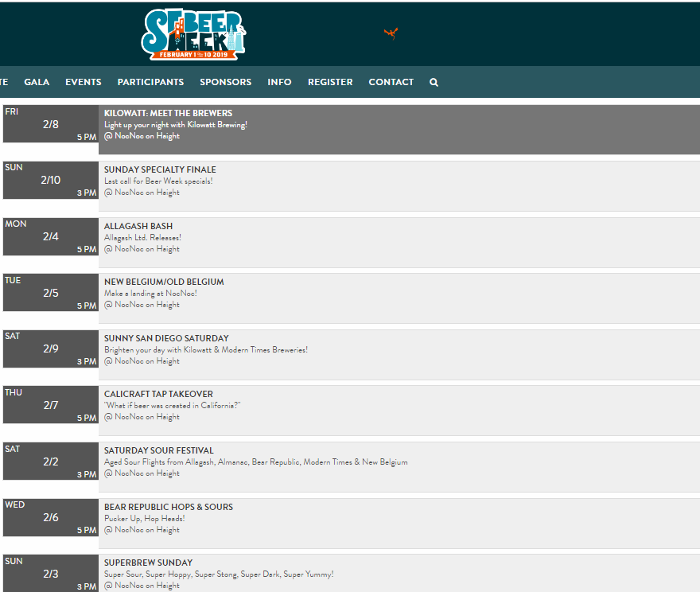The height and width of the screenshot is (592, 700).
Task: Go to the Events page
Action: [x=83, y=82]
